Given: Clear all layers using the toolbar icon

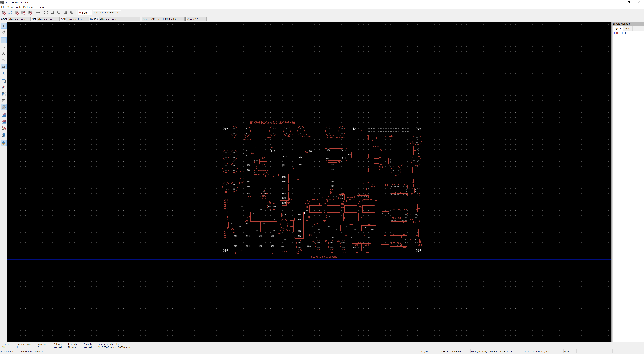Looking at the screenshot, I should (x=4, y=12).
